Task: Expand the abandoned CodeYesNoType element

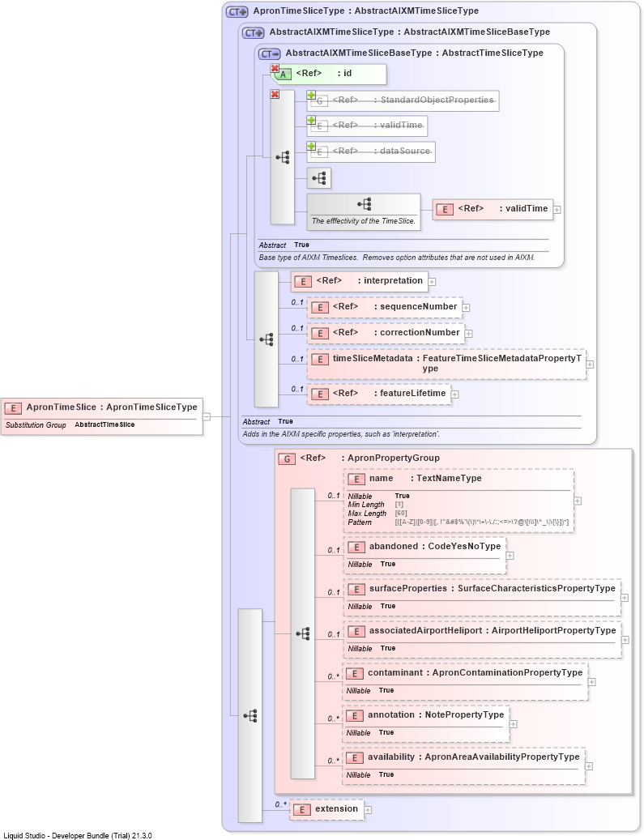Action: point(510,556)
